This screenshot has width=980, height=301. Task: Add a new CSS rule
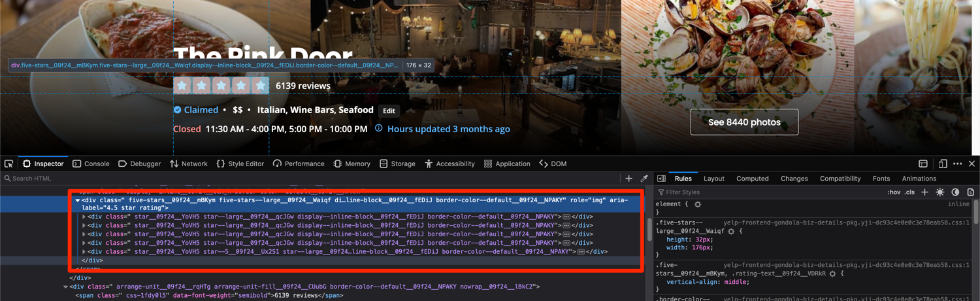tap(924, 192)
